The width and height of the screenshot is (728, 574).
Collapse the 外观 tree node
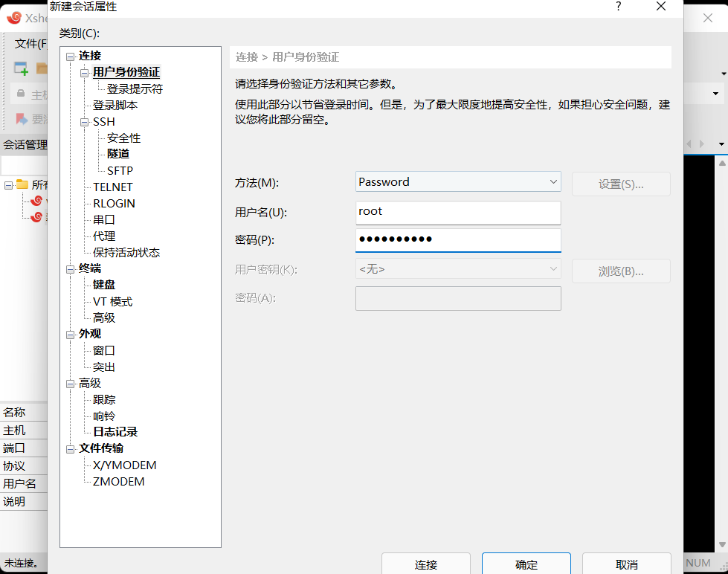pyautogui.click(x=70, y=335)
